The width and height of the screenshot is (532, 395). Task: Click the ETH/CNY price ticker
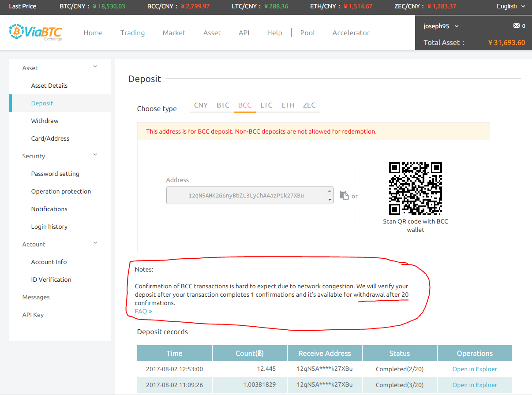pyautogui.click(x=341, y=6)
